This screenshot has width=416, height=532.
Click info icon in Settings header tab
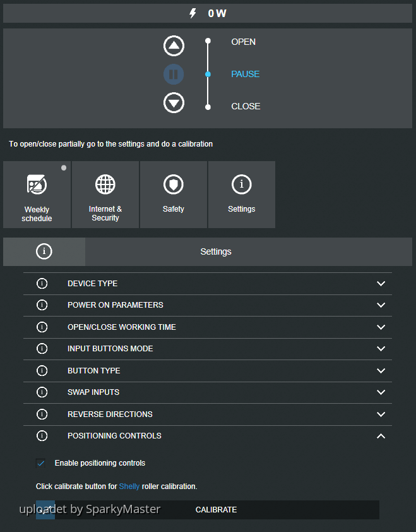pyautogui.click(x=44, y=251)
